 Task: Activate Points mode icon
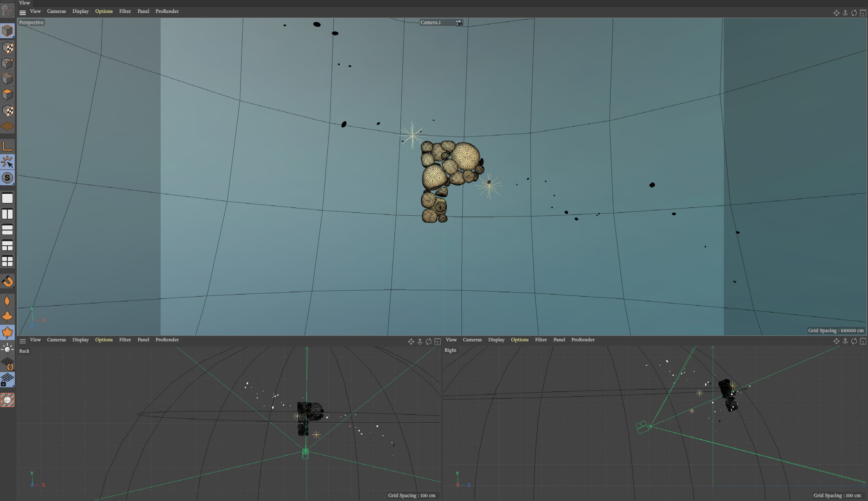coord(7,63)
